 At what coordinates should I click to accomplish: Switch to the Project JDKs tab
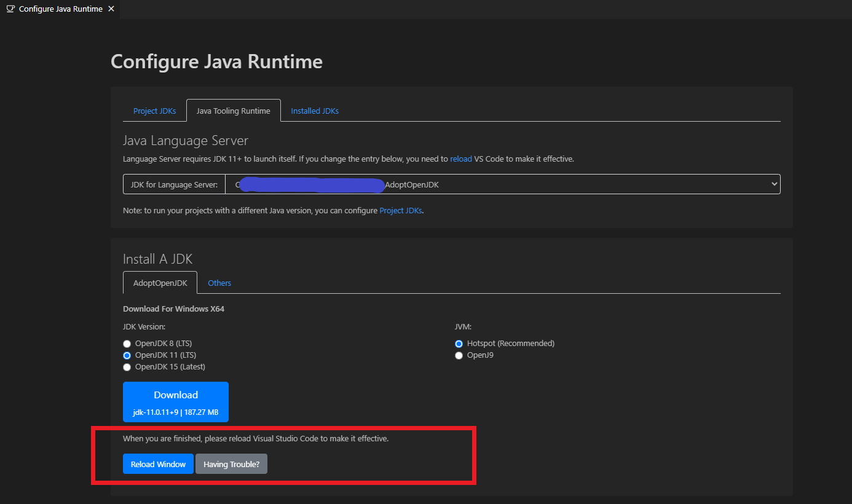point(154,111)
